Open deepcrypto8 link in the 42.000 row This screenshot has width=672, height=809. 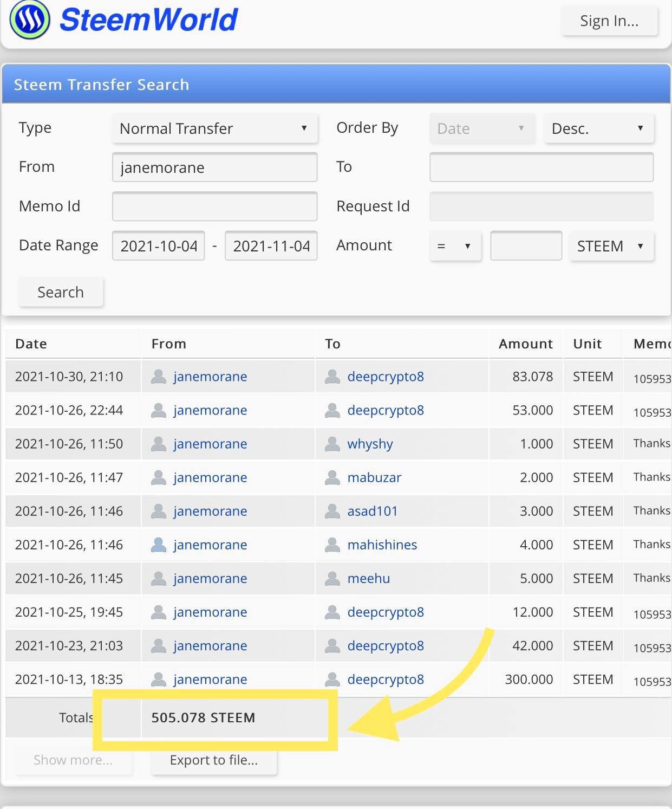click(x=386, y=645)
